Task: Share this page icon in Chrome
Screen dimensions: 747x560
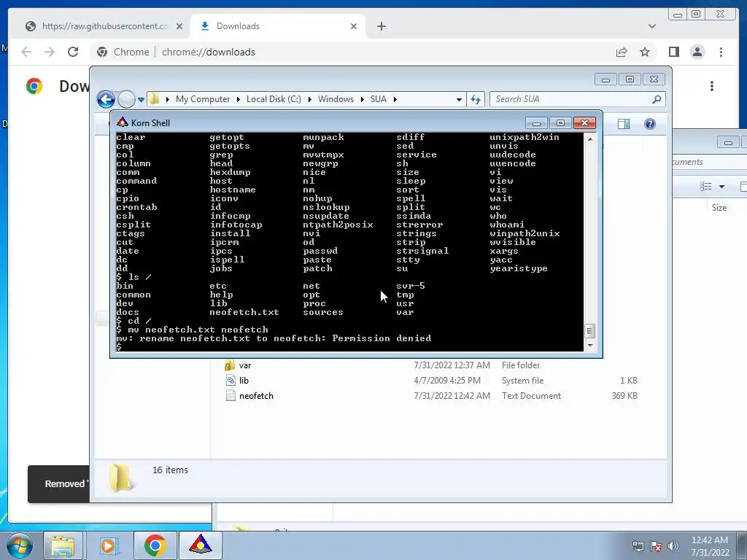Action: point(622,52)
